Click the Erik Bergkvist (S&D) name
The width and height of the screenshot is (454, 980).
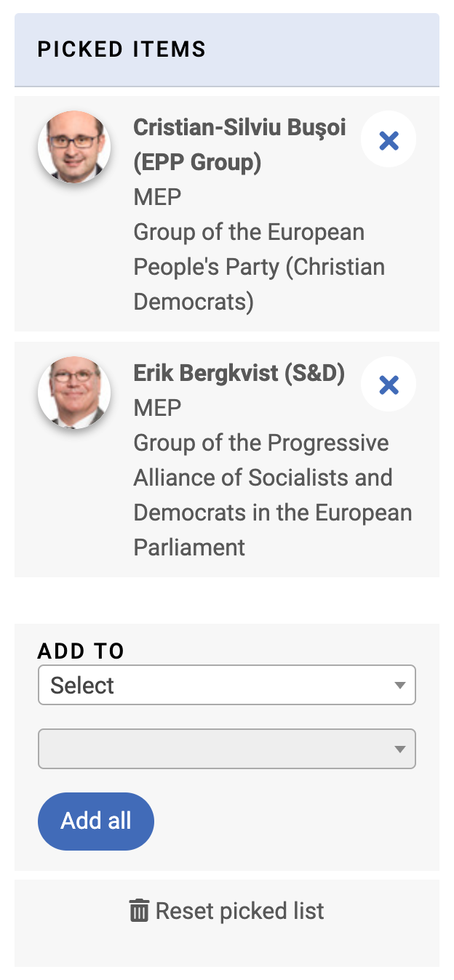click(x=239, y=374)
